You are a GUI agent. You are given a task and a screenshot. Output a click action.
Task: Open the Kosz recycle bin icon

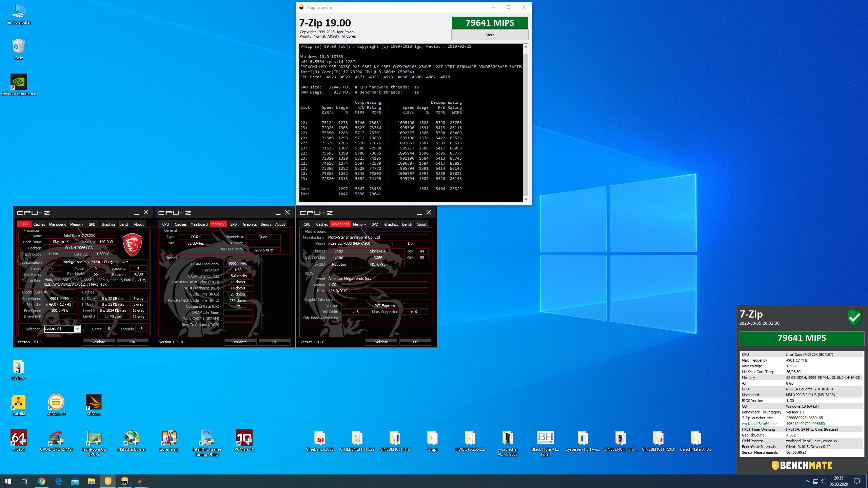(18, 49)
